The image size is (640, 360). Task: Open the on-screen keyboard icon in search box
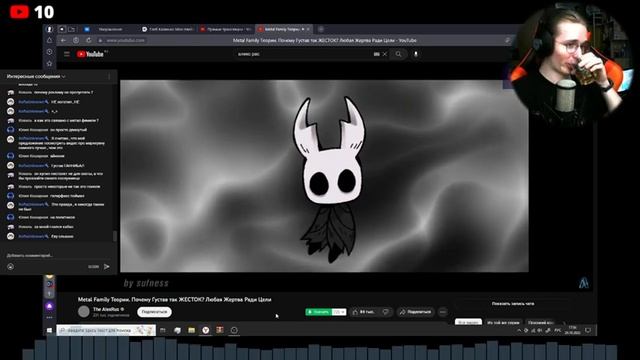pos(376,54)
